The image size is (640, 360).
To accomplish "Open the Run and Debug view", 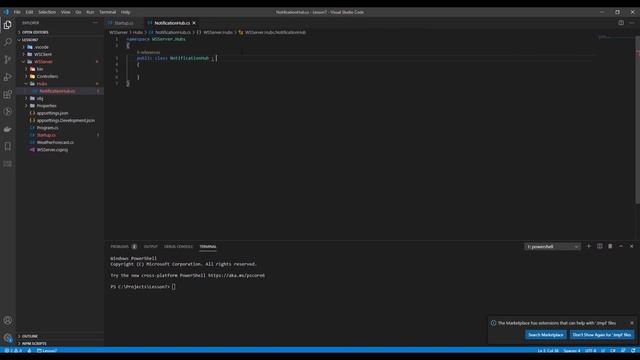I will coord(8,77).
